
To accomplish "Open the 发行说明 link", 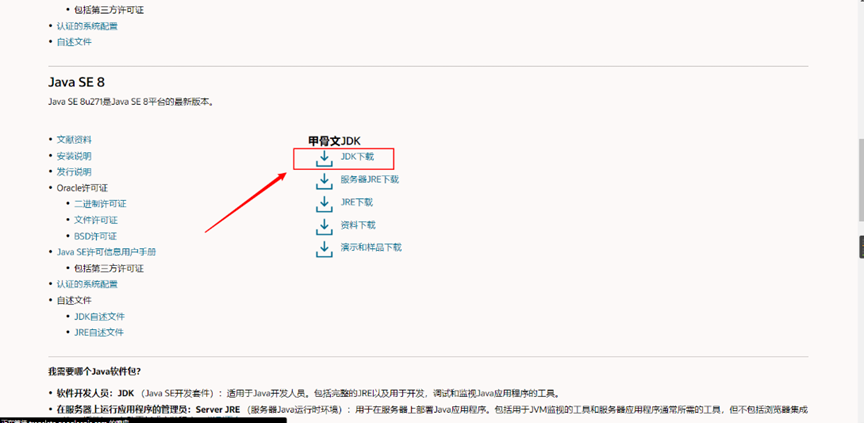I will pyautogui.click(x=74, y=172).
